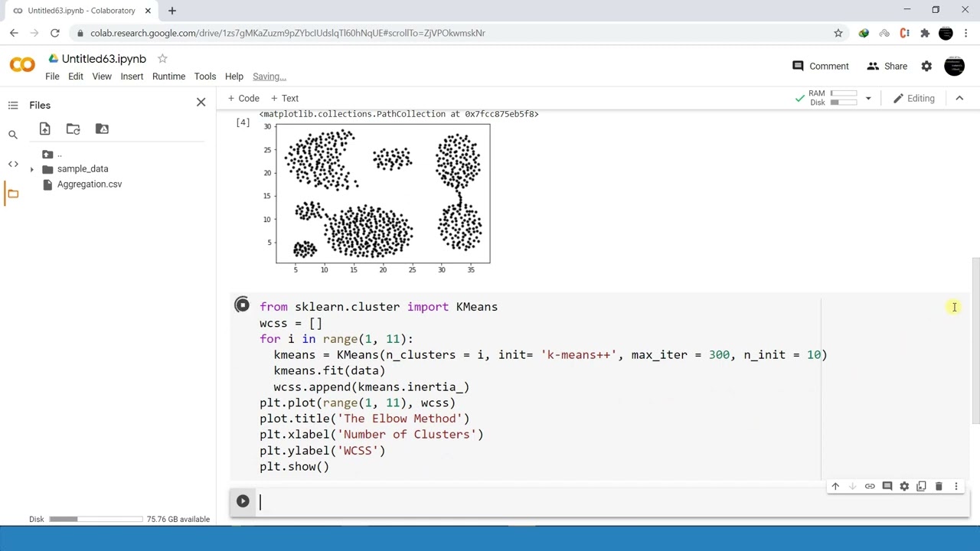980x551 pixels.
Task: Click the notebook vertical scrollbar
Action: 975,341
